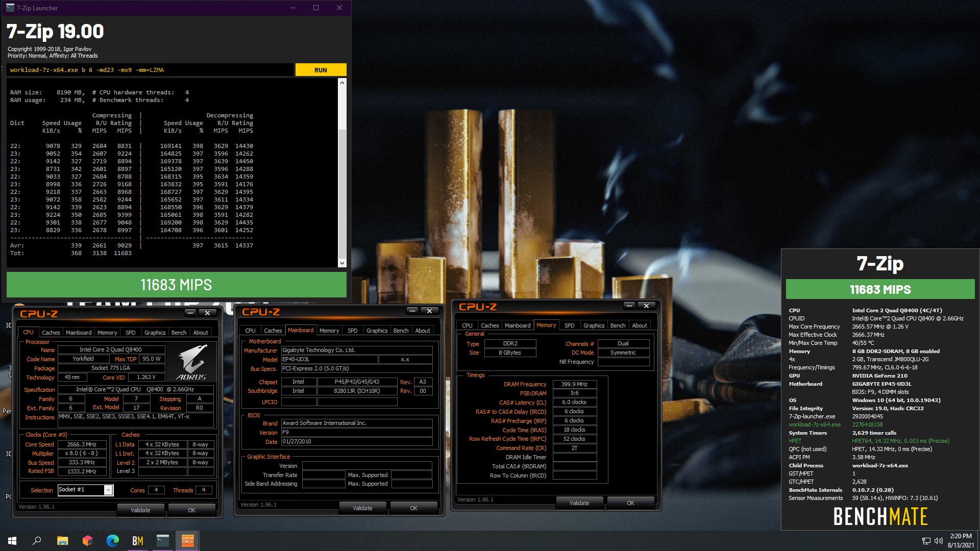Viewport: 980px width, 551px height.
Task: Open the BenchMate app from the taskbar
Action: tap(137, 541)
